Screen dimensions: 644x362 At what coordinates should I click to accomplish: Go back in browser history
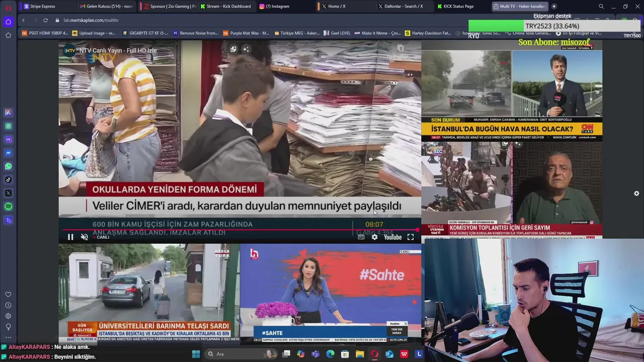click(23, 20)
